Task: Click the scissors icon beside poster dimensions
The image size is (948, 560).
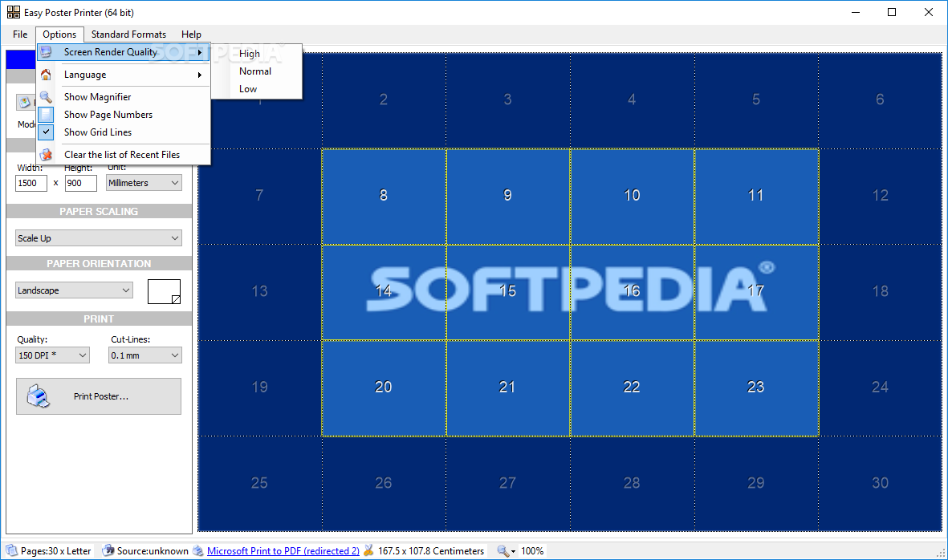Action: pos(368,550)
